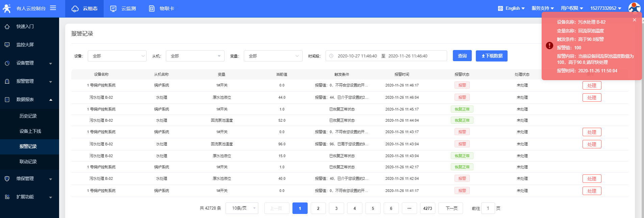This screenshot has width=644, height=218.
Task: Go to page 6
Action: pos(391,208)
